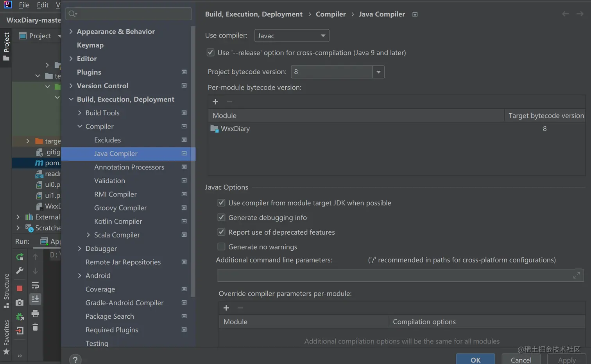Expand the Scala Compiler settings node
The width and height of the screenshot is (591, 364).
tap(88, 235)
